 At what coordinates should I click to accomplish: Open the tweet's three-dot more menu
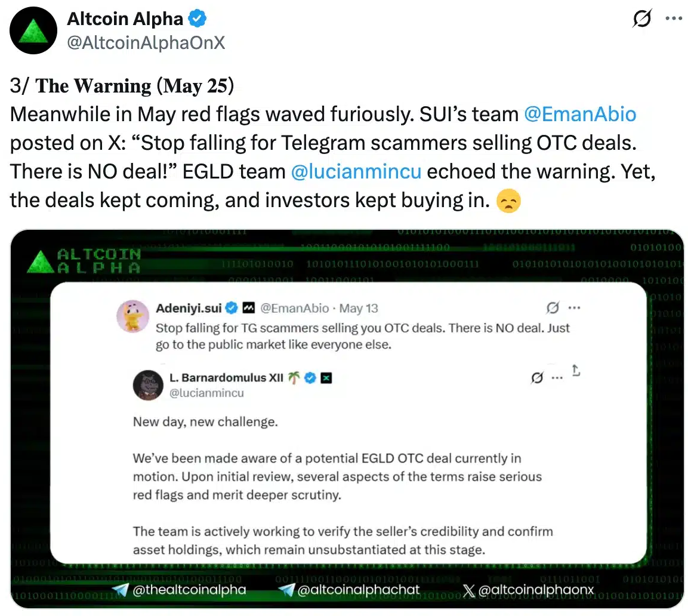coord(674,19)
